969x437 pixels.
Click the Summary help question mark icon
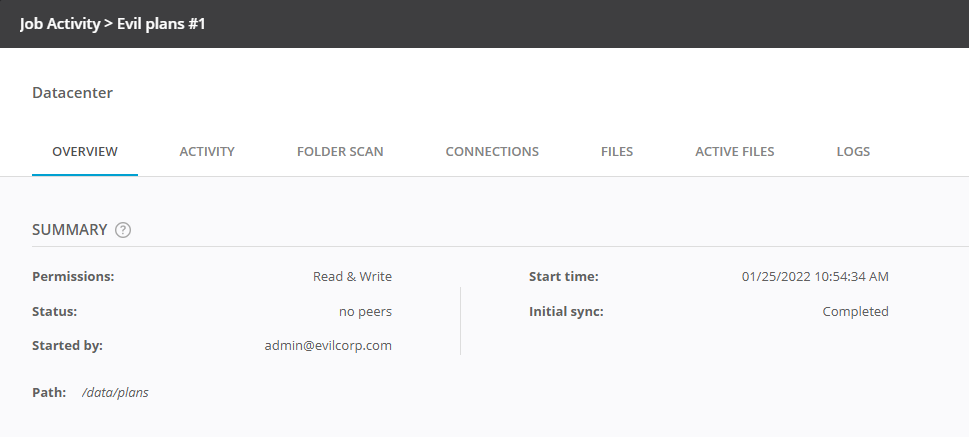(123, 230)
